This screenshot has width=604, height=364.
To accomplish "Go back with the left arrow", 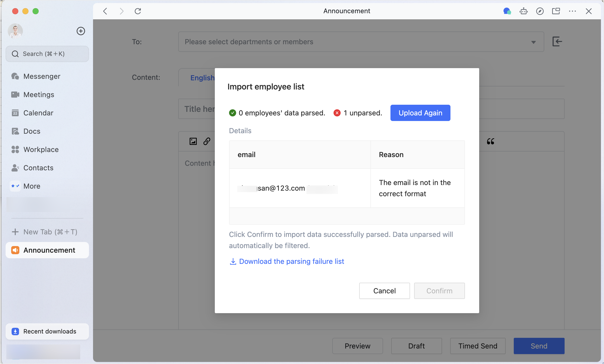I will tap(105, 11).
